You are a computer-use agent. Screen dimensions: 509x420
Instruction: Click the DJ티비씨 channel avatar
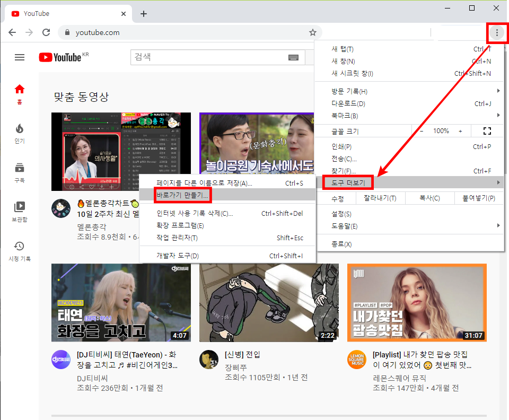click(61, 360)
